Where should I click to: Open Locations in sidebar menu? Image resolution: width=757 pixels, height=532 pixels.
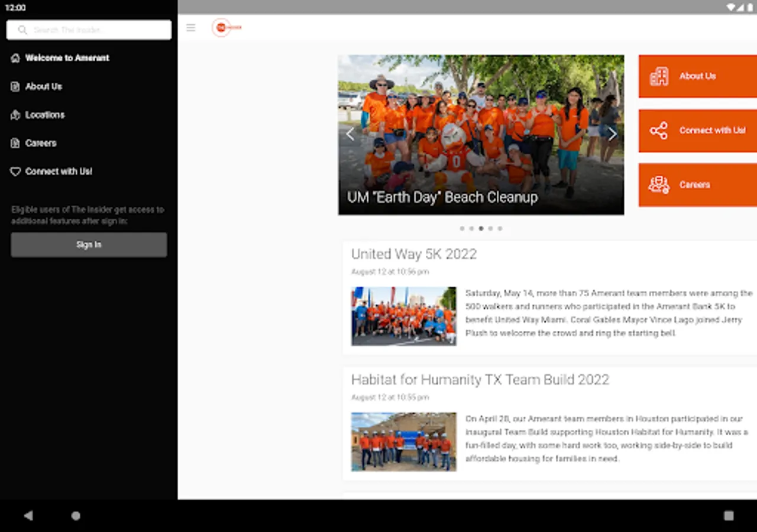(89, 115)
